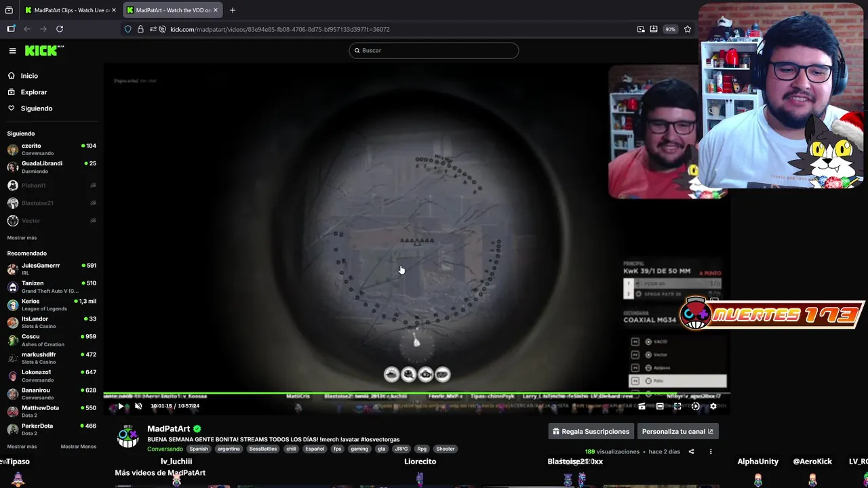Screen dimensions: 868x488
Task: Select the argentina tag
Action: 229,449
